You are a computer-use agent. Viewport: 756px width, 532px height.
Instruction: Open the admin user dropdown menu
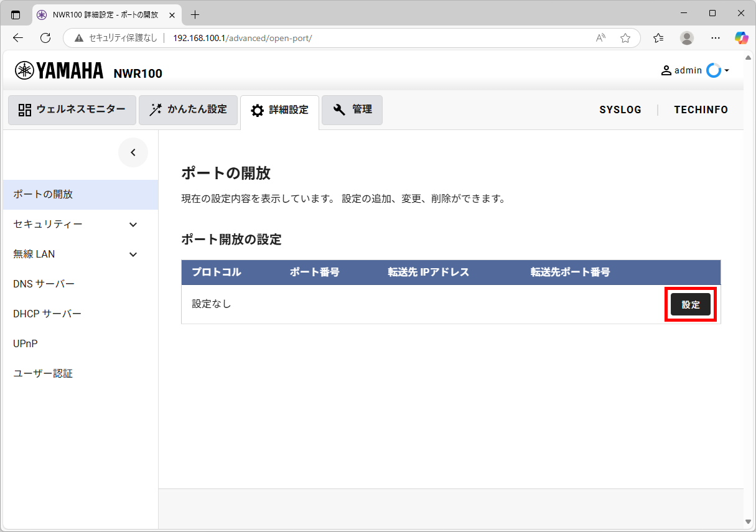pyautogui.click(x=694, y=70)
